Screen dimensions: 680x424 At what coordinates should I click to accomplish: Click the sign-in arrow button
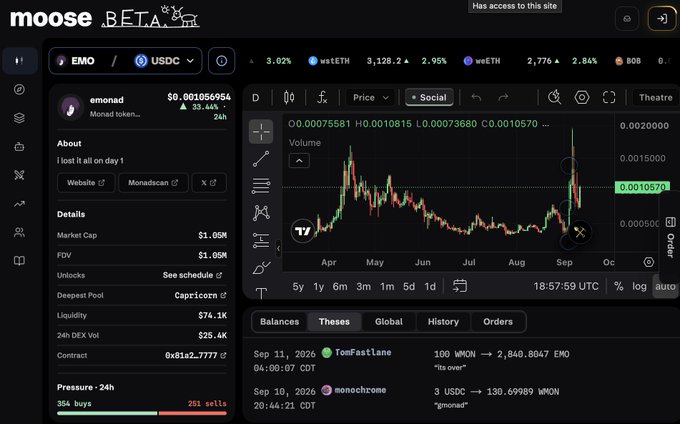tap(662, 19)
